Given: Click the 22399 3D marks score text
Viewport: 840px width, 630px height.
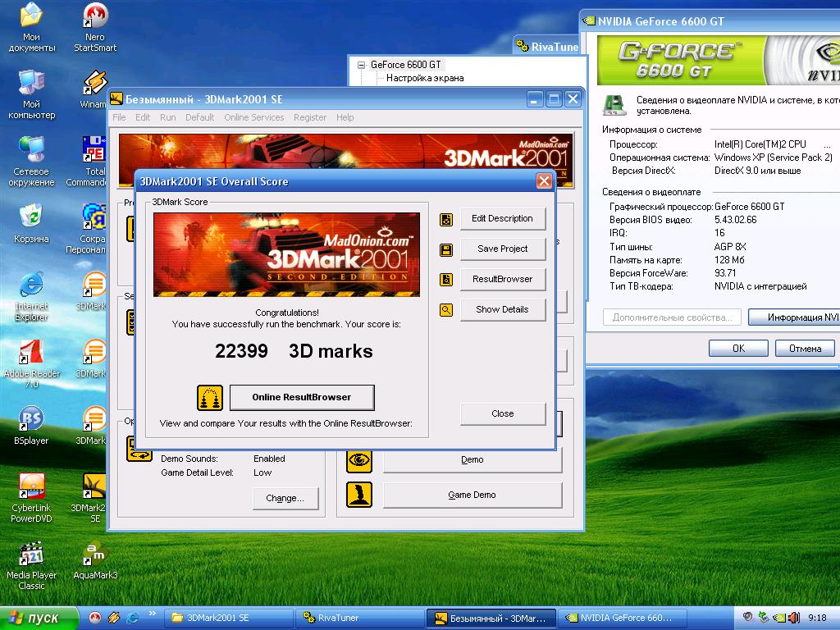Looking at the screenshot, I should tap(294, 351).
